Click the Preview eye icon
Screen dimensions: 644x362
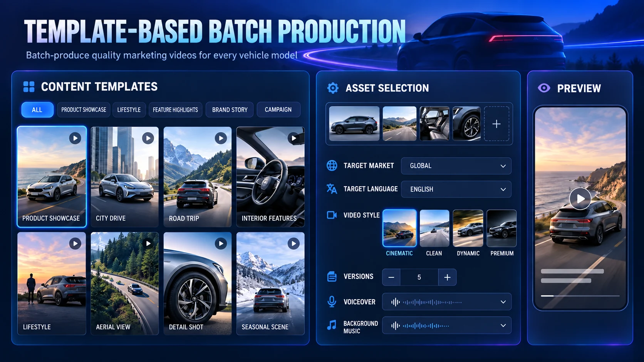(544, 88)
